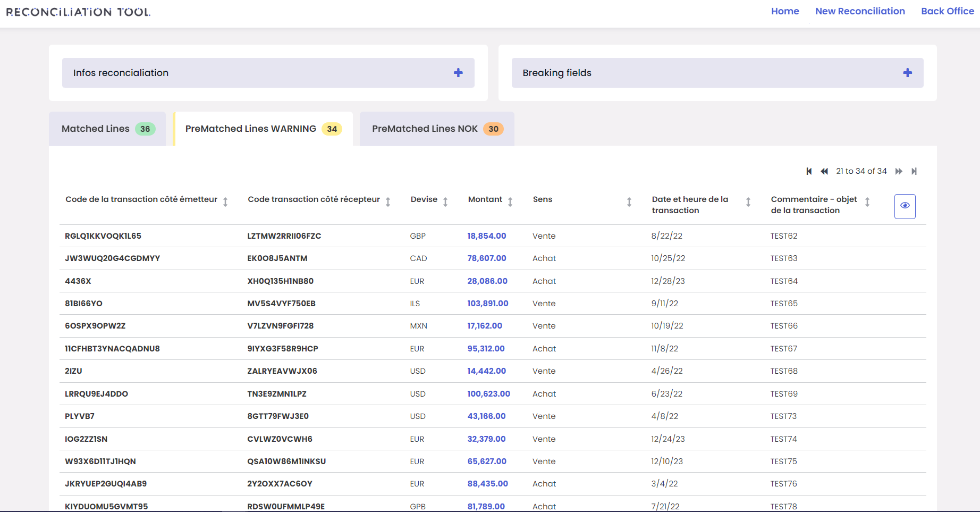The width and height of the screenshot is (980, 512).
Task: Start a New Reconciliation
Action: [x=860, y=11]
